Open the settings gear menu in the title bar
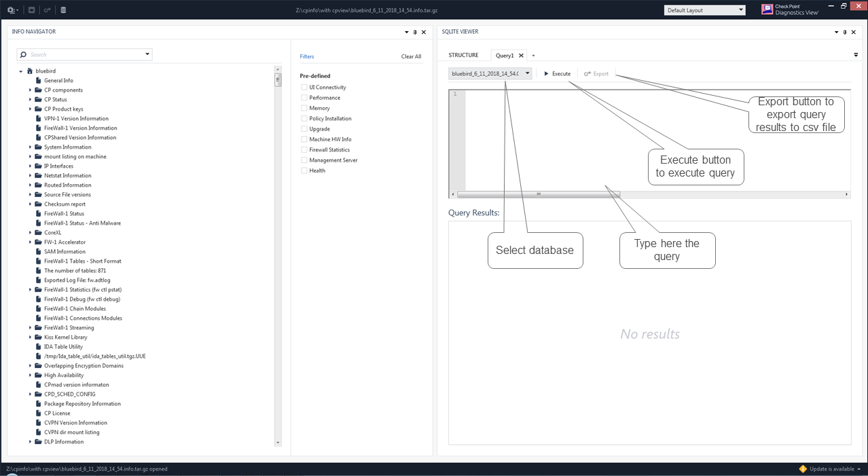 click(x=12, y=10)
